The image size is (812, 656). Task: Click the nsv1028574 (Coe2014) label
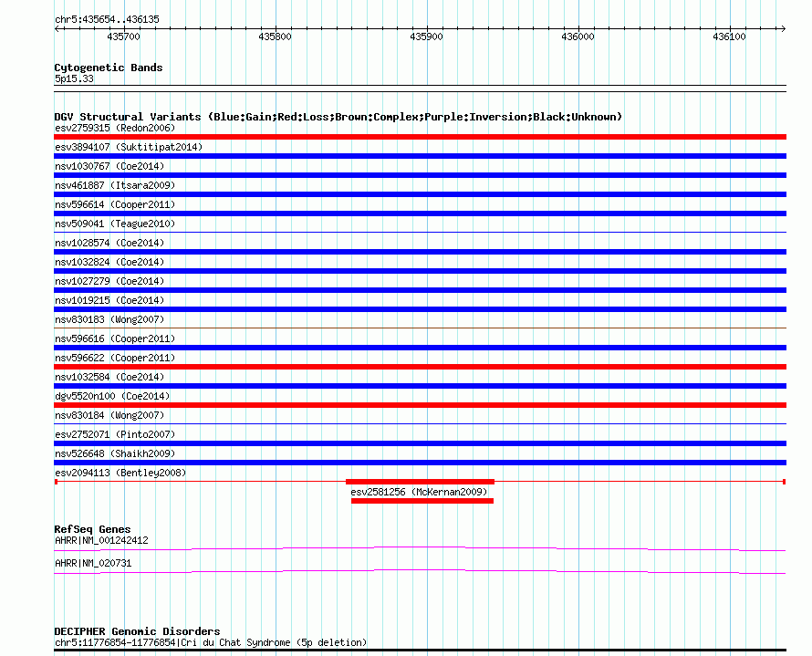[109, 243]
